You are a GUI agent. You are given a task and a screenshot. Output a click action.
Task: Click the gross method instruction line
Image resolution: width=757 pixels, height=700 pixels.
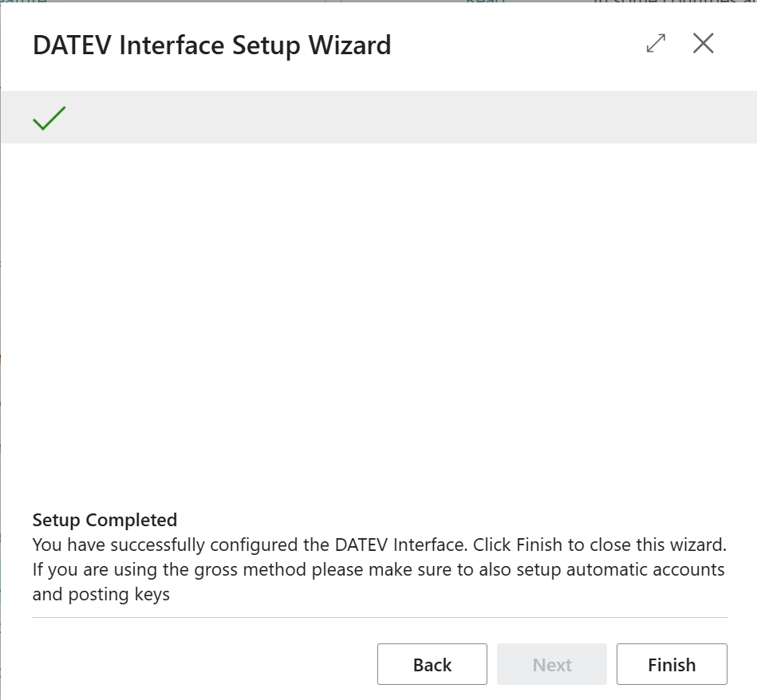378,570
